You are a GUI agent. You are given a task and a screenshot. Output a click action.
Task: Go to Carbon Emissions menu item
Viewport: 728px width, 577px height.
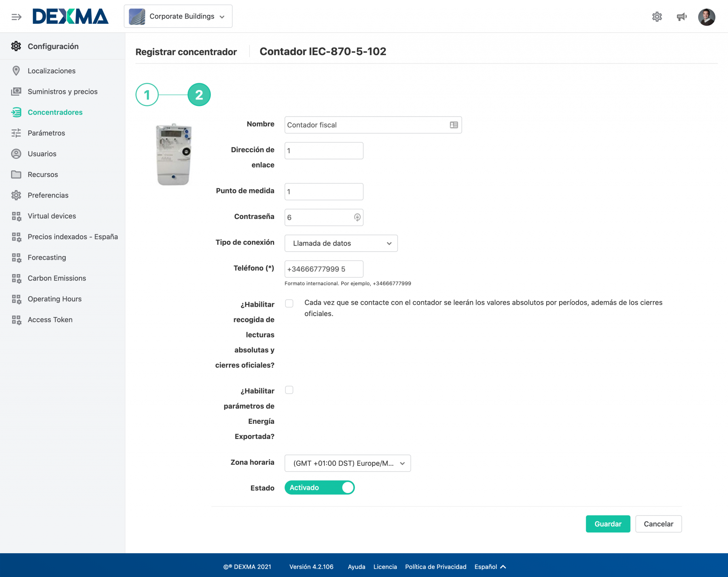[57, 278]
